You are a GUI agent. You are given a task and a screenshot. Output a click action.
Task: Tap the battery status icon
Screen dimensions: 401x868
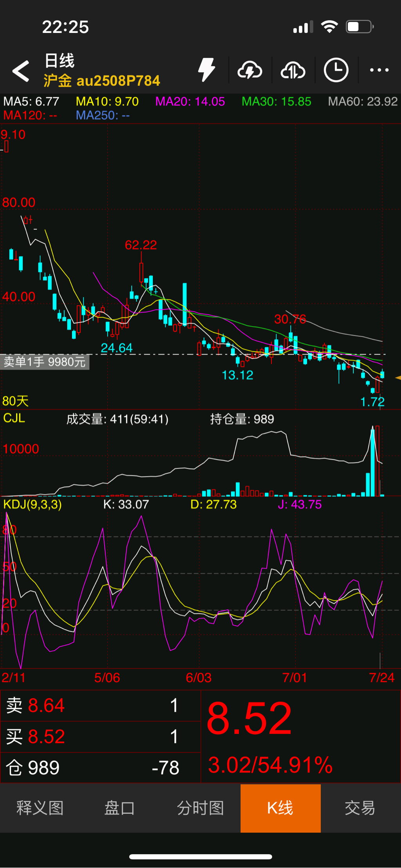point(360,27)
